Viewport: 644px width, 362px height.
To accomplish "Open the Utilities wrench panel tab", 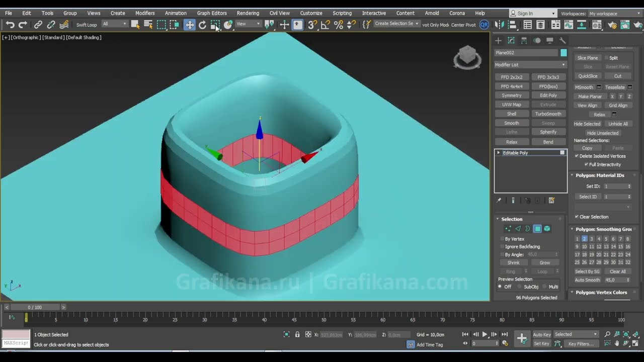I will [x=562, y=41].
